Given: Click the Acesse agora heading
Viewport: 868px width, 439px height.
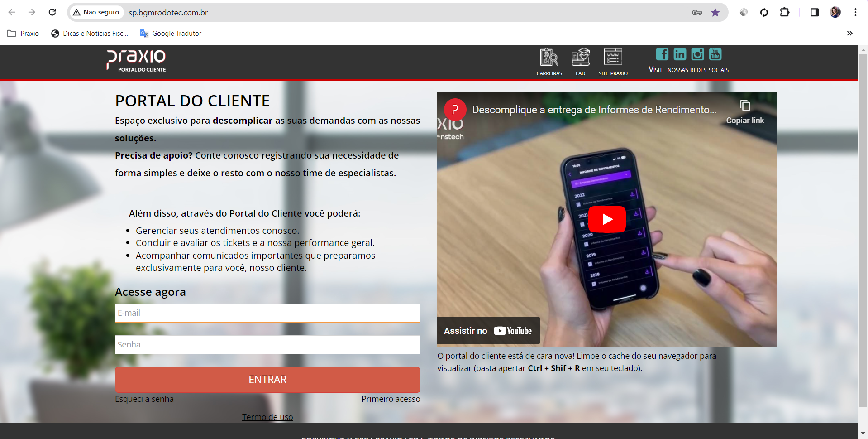Looking at the screenshot, I should pos(150,292).
